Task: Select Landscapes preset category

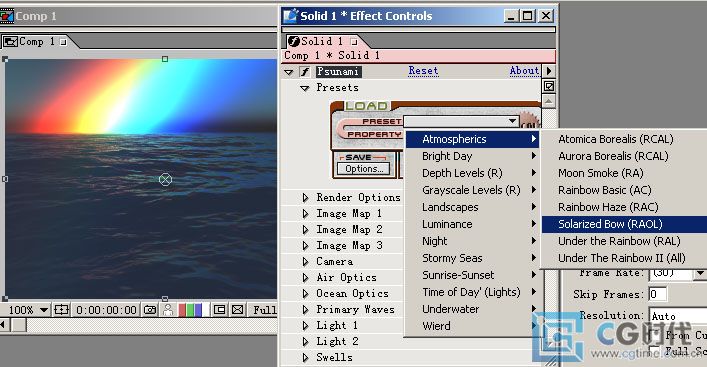Action: point(472,207)
